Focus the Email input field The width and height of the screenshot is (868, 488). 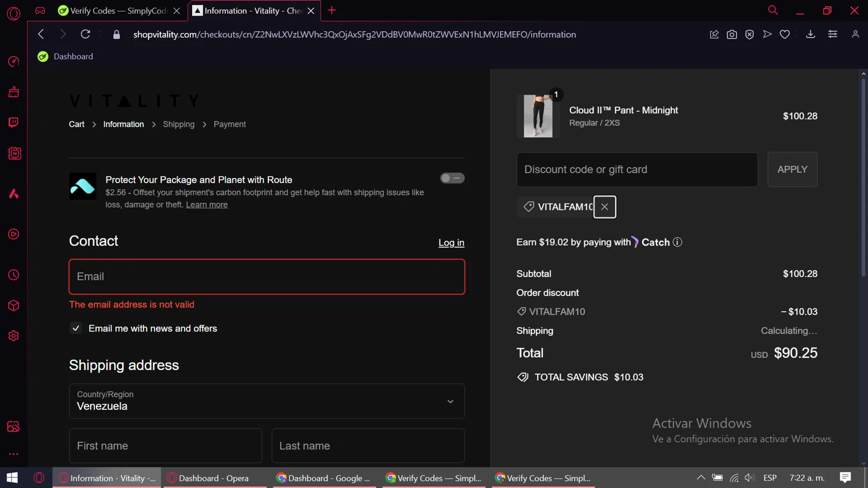[x=267, y=277]
